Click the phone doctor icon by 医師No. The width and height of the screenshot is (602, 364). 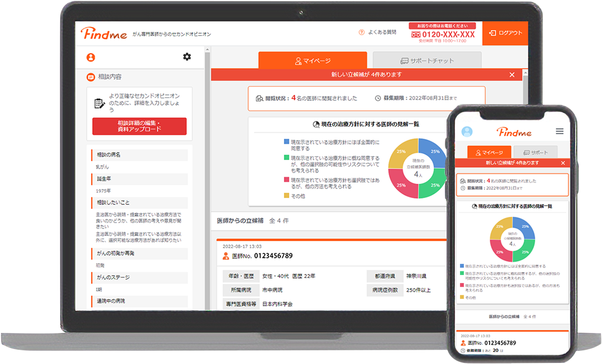click(x=464, y=343)
